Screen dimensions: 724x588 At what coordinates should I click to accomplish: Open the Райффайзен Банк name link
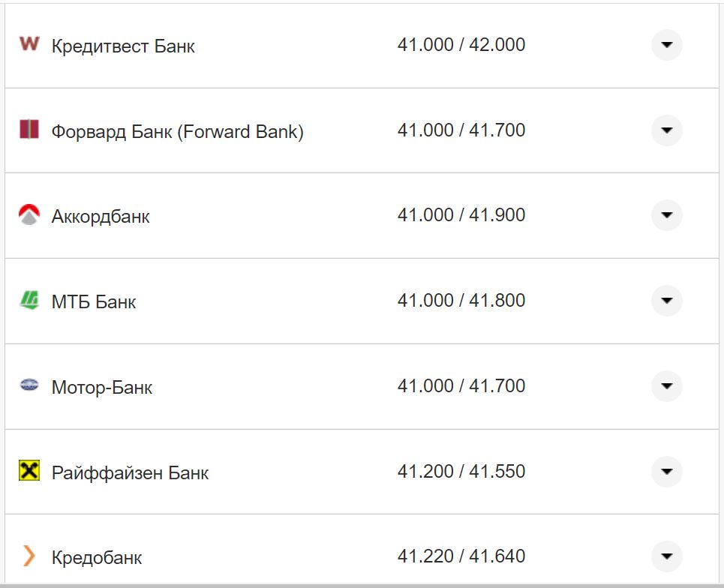pos(130,473)
